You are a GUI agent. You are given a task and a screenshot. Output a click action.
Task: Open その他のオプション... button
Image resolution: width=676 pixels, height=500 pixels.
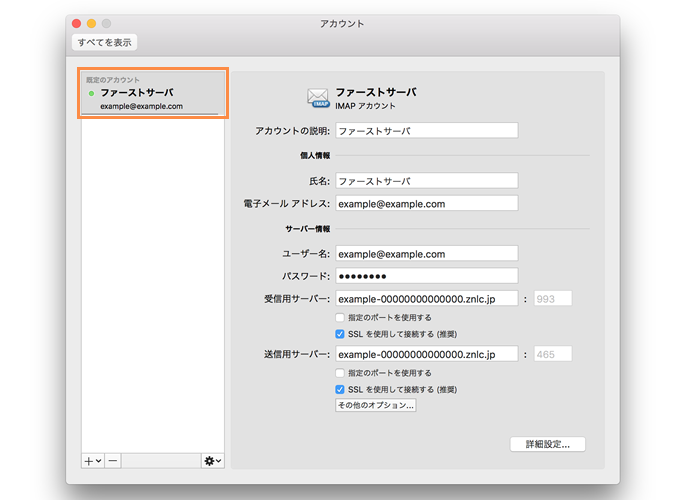click(376, 405)
